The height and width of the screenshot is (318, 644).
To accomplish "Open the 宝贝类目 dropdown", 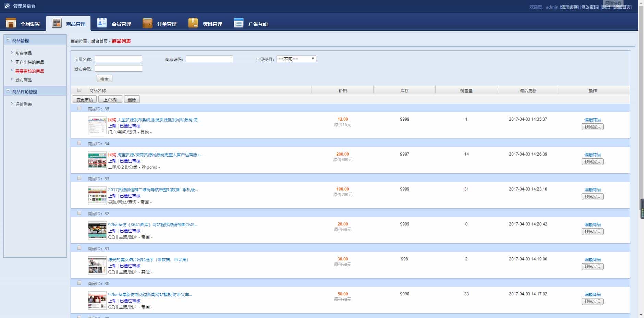I will pos(296,59).
